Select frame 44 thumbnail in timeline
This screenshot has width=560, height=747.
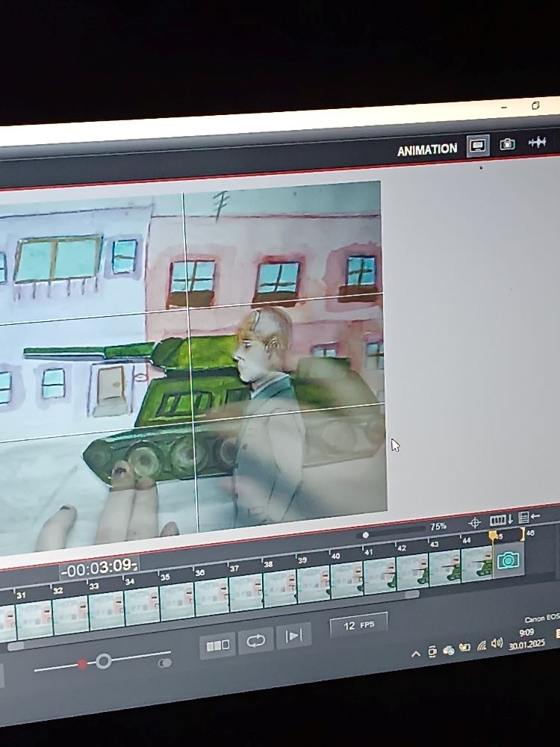(476, 563)
